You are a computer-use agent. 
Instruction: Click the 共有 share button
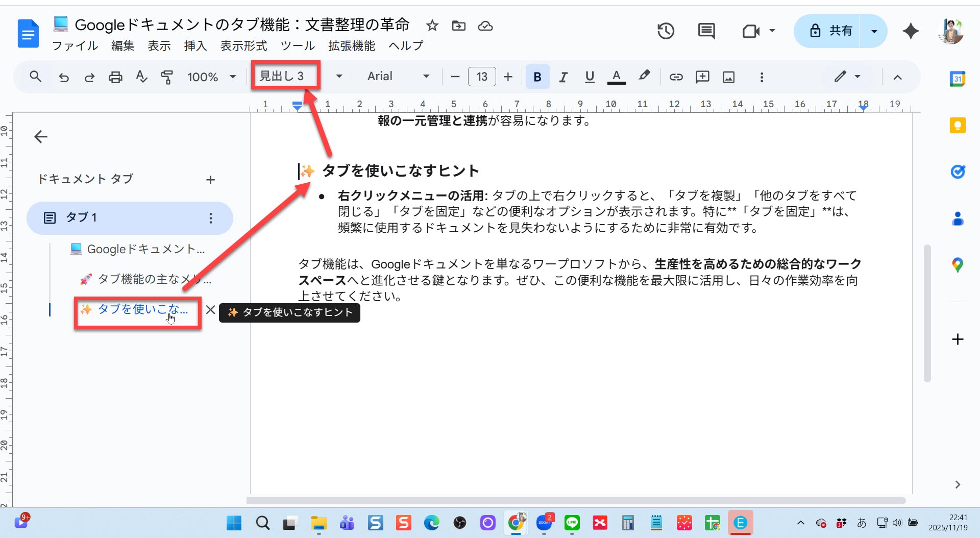point(830,31)
